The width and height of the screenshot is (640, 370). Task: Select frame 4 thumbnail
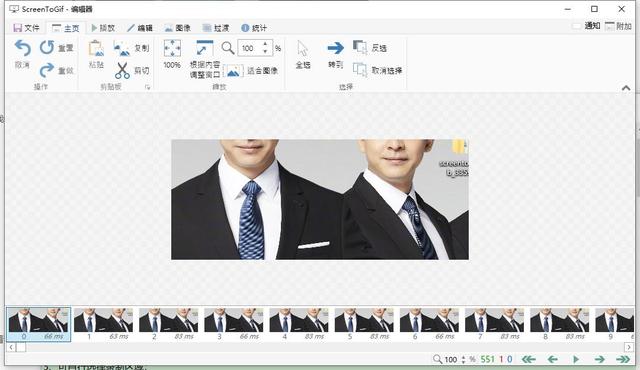(299, 324)
